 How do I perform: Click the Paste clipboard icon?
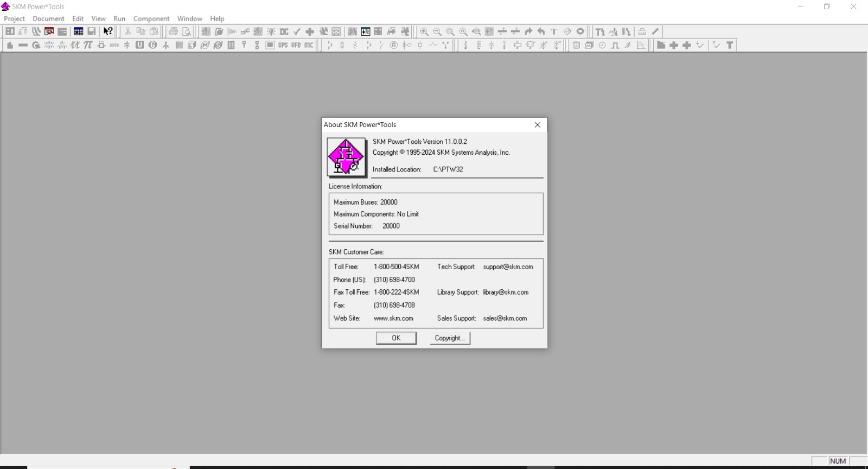coord(154,31)
